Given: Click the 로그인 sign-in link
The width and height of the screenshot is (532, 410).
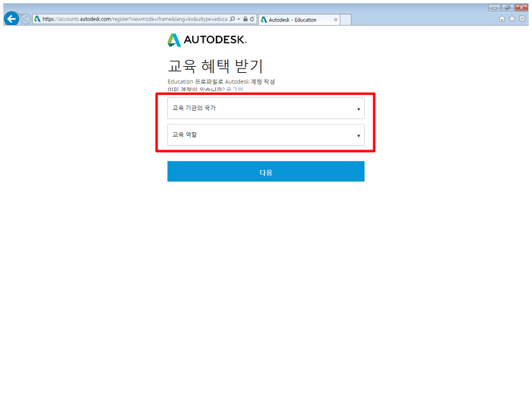Looking at the screenshot, I should (235, 90).
